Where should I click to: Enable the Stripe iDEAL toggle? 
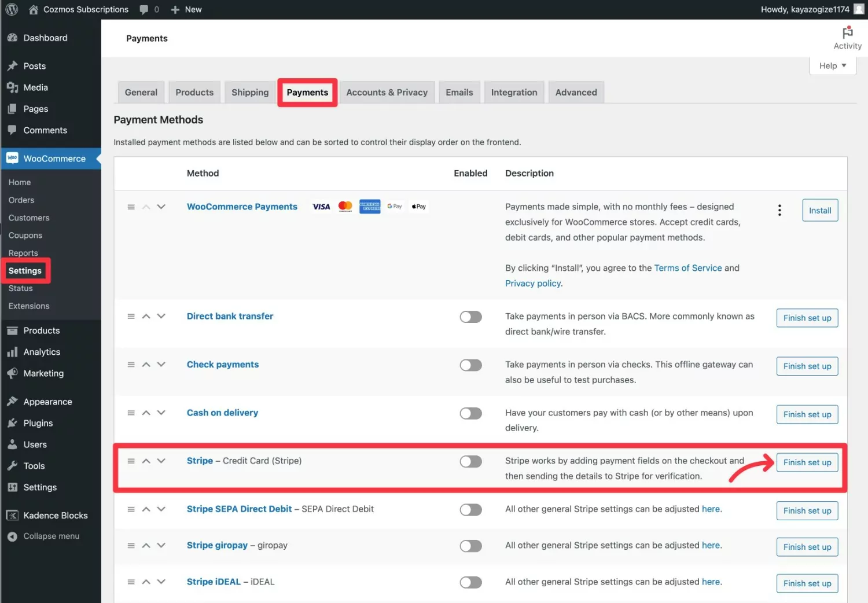(470, 583)
